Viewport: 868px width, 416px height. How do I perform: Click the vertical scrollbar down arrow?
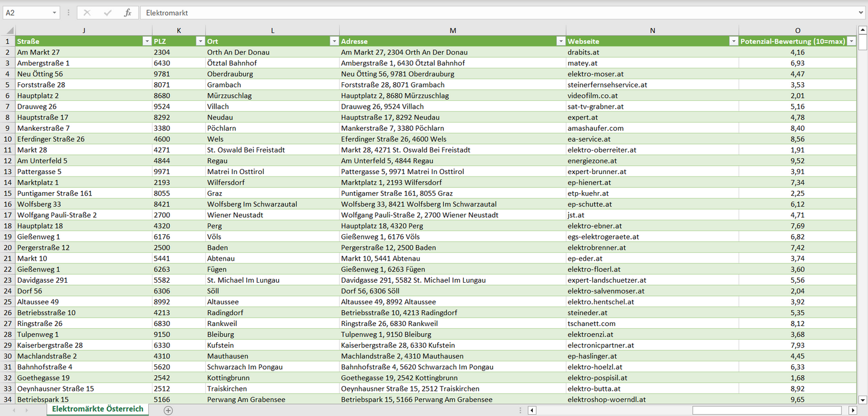tap(863, 399)
